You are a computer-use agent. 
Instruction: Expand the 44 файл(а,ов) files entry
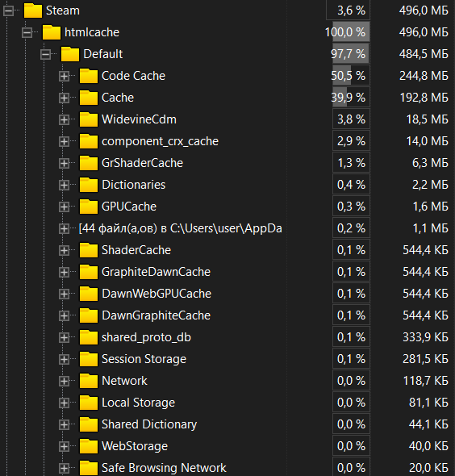[64, 228]
